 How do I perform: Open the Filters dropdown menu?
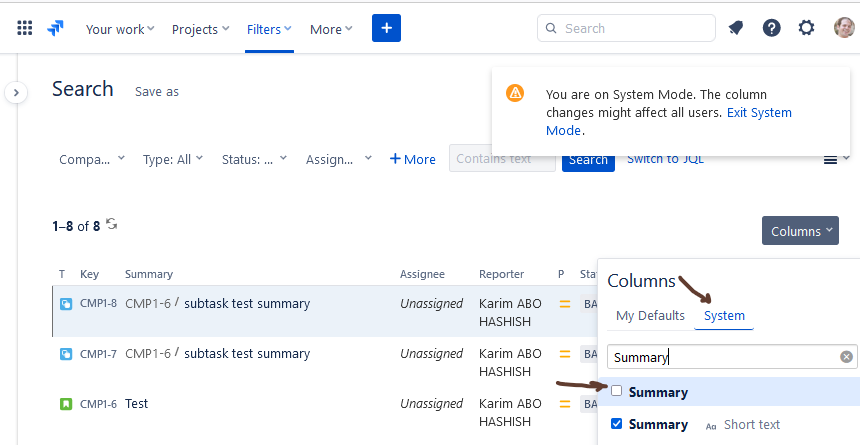[x=269, y=29]
